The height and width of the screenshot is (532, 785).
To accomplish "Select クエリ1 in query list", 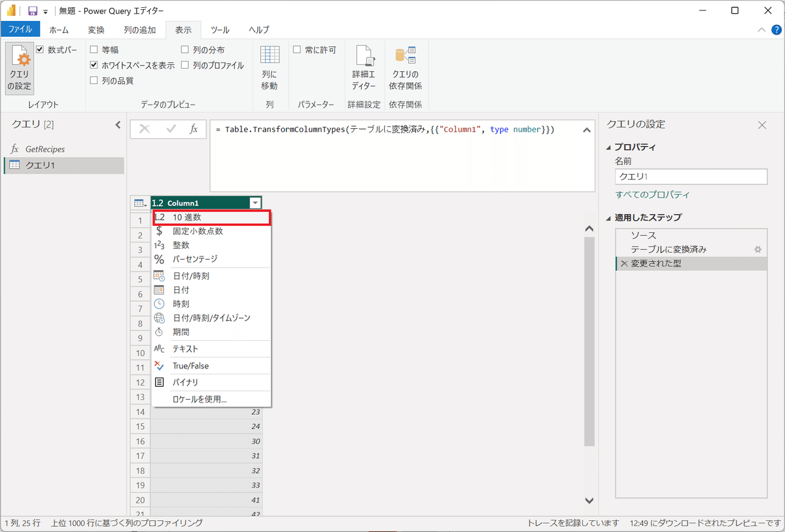I will (x=64, y=166).
